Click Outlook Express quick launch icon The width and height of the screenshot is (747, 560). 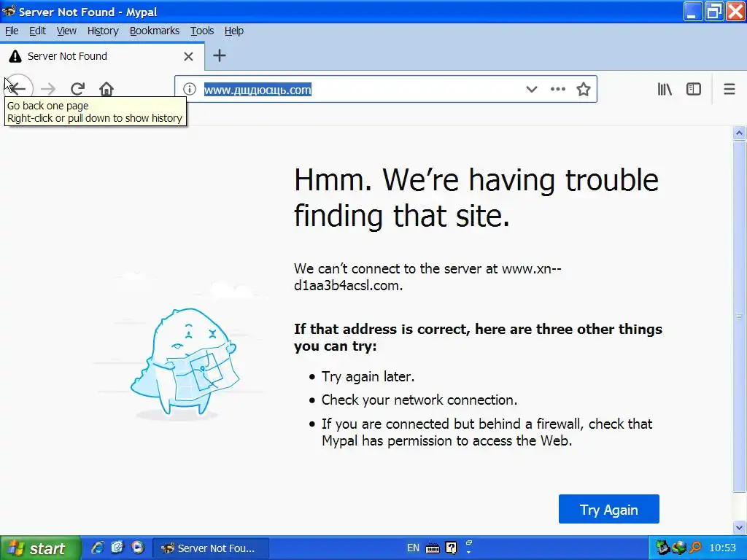117,548
